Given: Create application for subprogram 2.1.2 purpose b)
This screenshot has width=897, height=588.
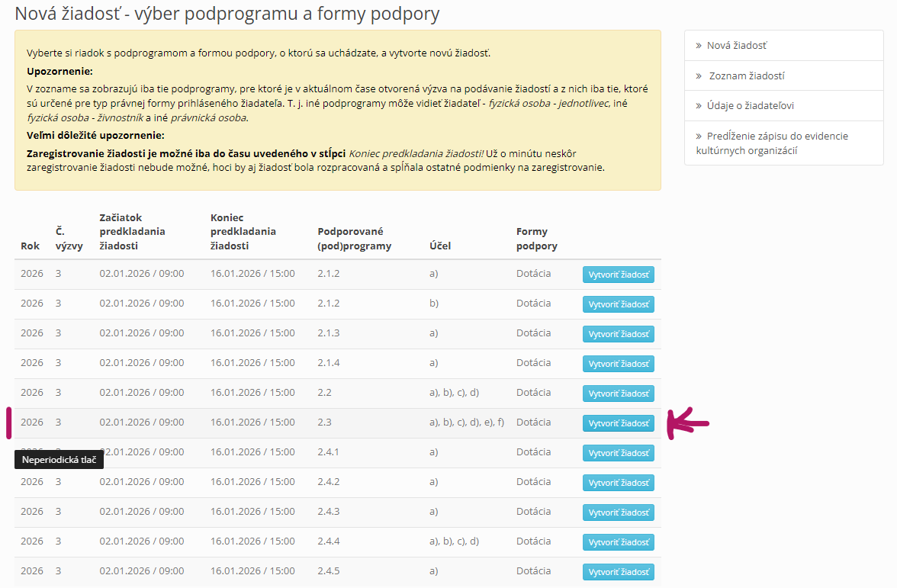Looking at the screenshot, I should tap(618, 304).
